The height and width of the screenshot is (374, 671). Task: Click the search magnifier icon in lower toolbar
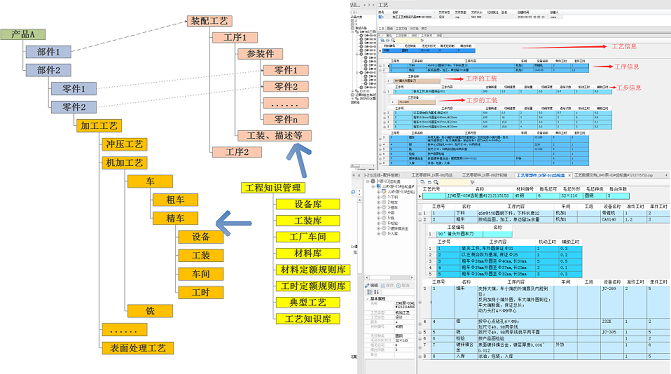pos(436,182)
